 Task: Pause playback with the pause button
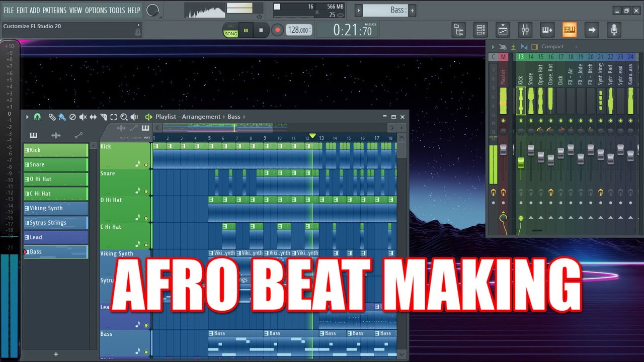pos(246,30)
